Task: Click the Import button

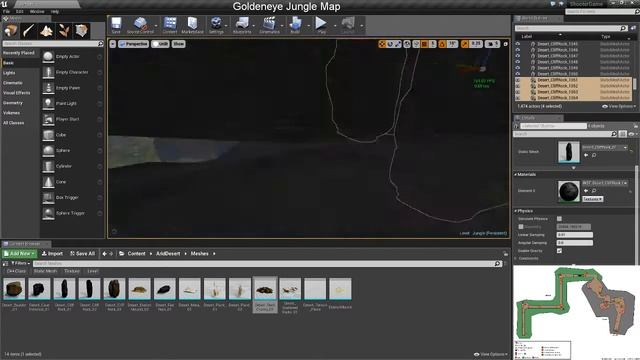Action: coord(52,253)
